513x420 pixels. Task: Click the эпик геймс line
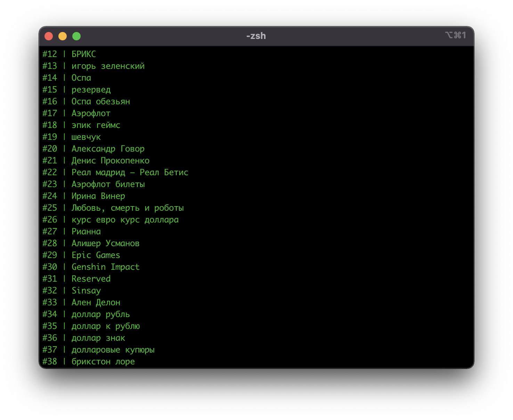point(96,125)
